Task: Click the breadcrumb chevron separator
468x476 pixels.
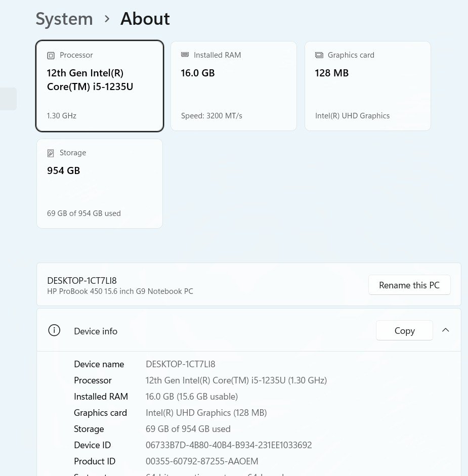Action: 107,19
